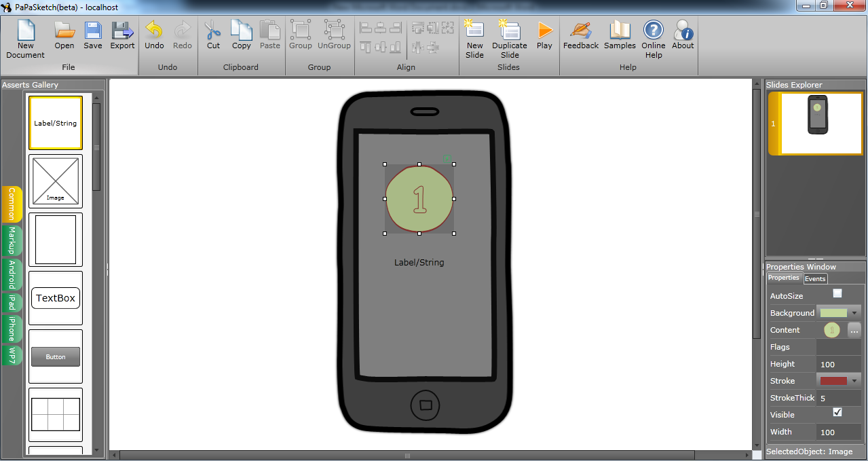Align objects to right edges
This screenshot has width=868, height=461.
pos(395,28)
